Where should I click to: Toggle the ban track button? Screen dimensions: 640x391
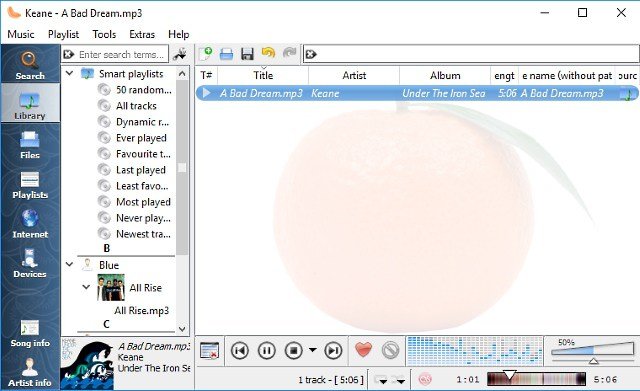(x=390, y=350)
